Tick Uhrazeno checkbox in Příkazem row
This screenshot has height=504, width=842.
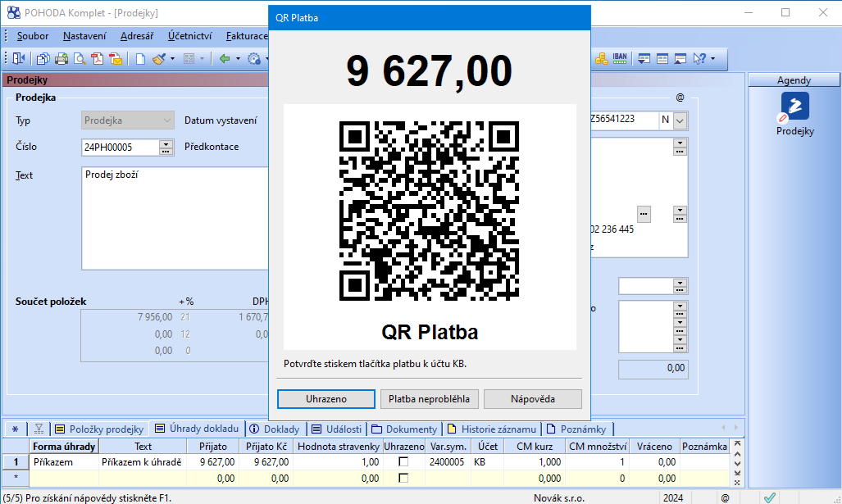[403, 461]
